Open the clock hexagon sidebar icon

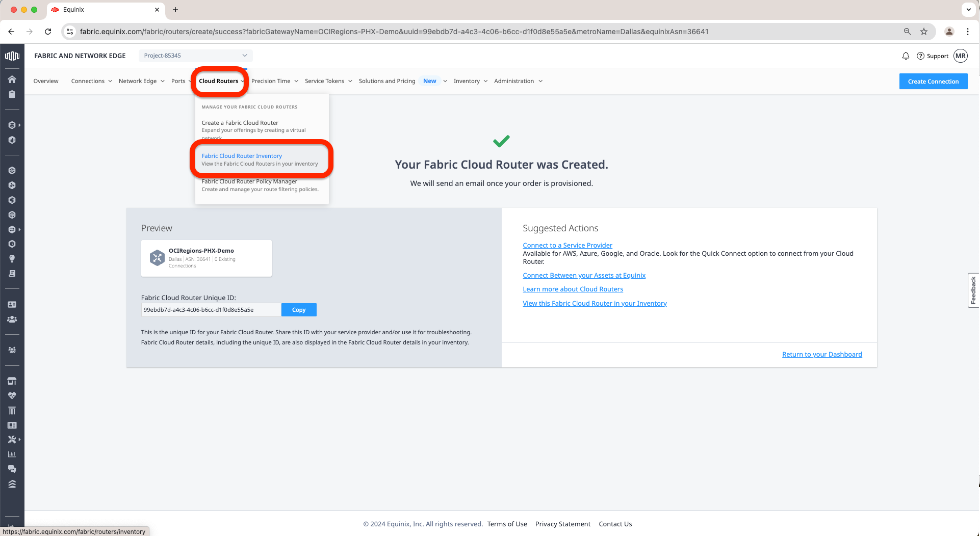12,244
